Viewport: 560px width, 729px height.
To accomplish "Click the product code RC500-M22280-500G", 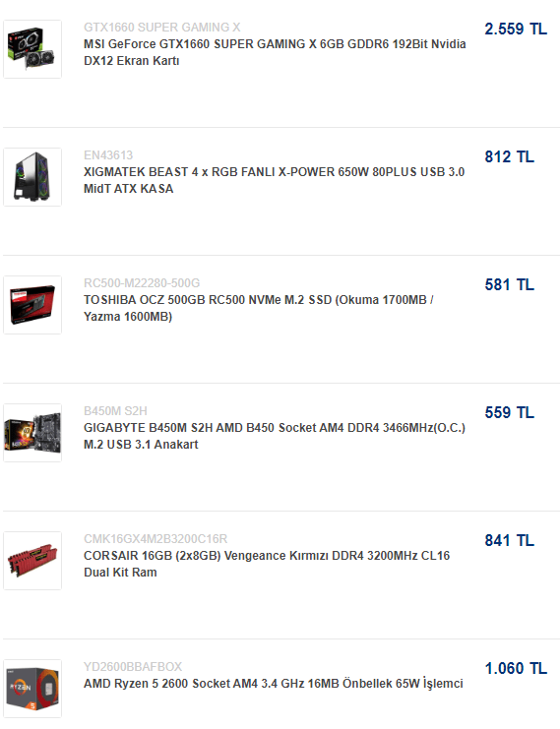I will point(142,283).
